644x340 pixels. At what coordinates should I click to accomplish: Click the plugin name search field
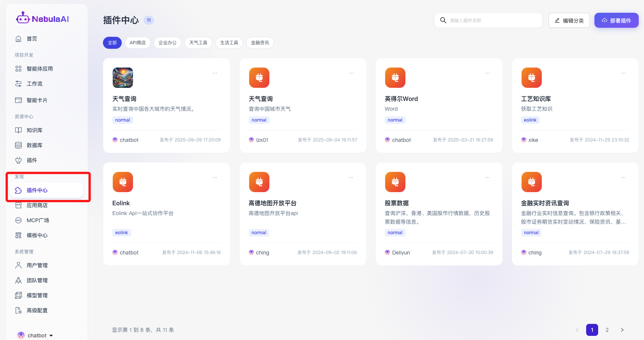coord(492,20)
